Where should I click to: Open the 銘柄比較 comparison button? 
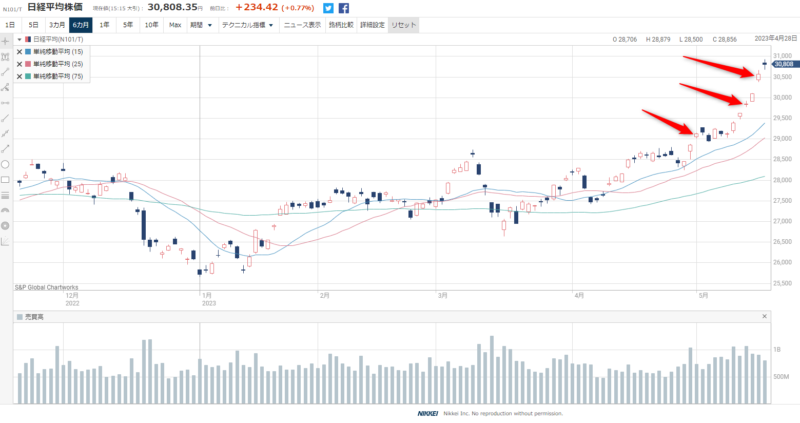(x=341, y=25)
